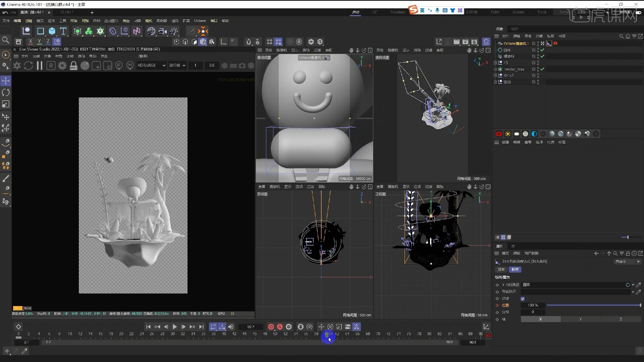Select the Scale tool
This screenshot has height=362, width=644.
[5, 104]
